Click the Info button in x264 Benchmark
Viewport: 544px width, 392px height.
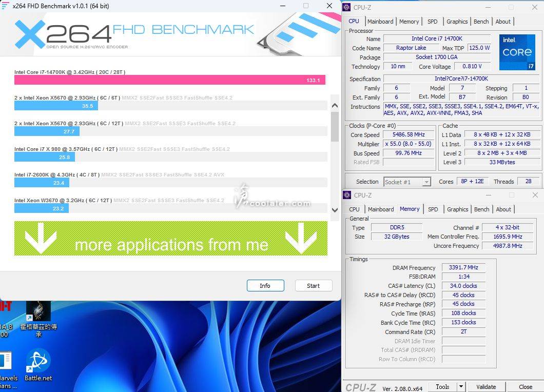265,285
